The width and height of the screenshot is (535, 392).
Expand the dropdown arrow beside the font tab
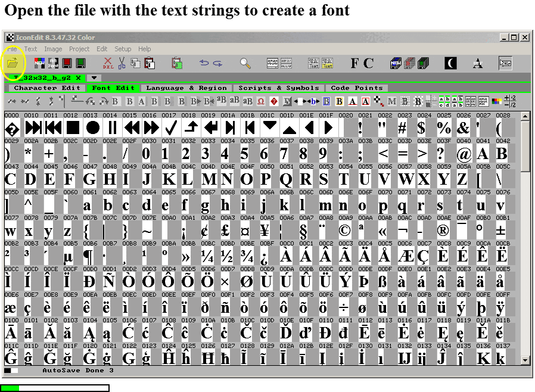click(94, 78)
